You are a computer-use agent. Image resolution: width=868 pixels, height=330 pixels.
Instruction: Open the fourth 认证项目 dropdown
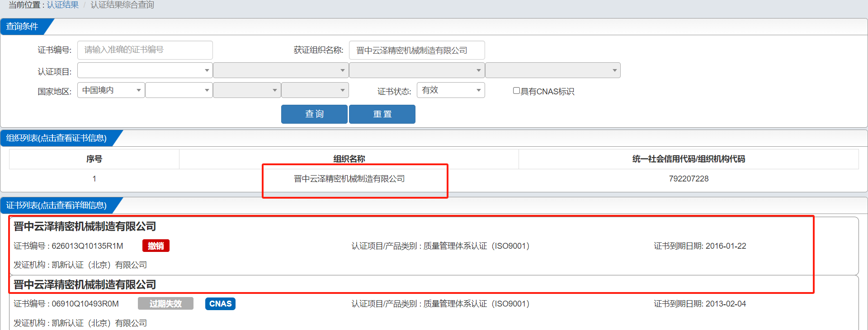pyautogui.click(x=553, y=70)
